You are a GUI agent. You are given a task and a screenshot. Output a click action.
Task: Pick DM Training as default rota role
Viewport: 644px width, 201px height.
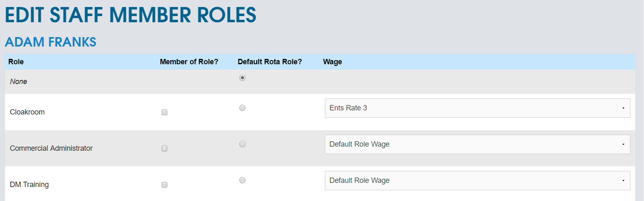[242, 180]
